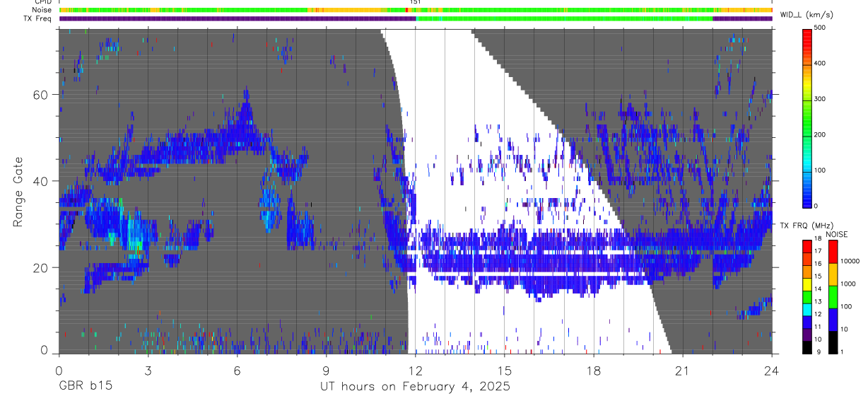Click the x-axis tick label '21'

(682, 371)
